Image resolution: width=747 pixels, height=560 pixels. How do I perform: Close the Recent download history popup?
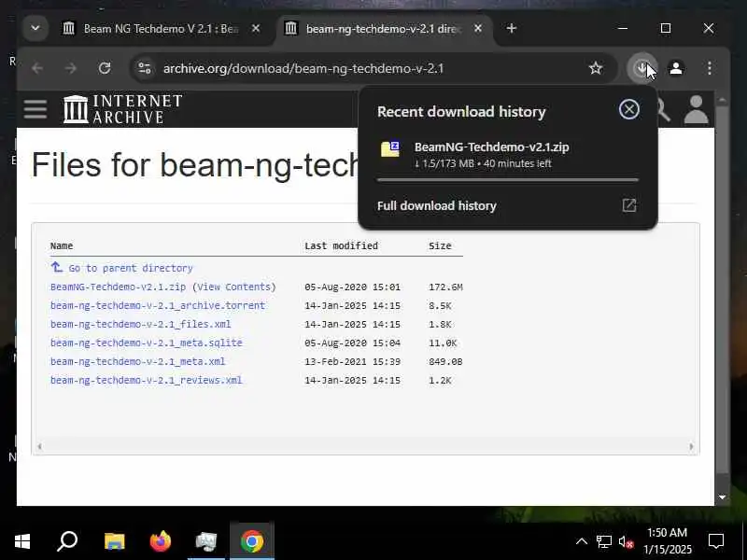[628, 109]
